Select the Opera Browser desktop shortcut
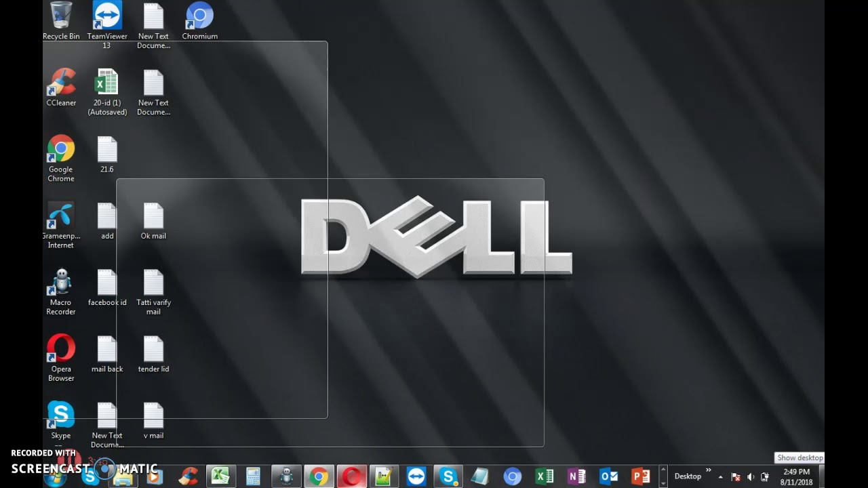The image size is (868, 488). (x=61, y=358)
